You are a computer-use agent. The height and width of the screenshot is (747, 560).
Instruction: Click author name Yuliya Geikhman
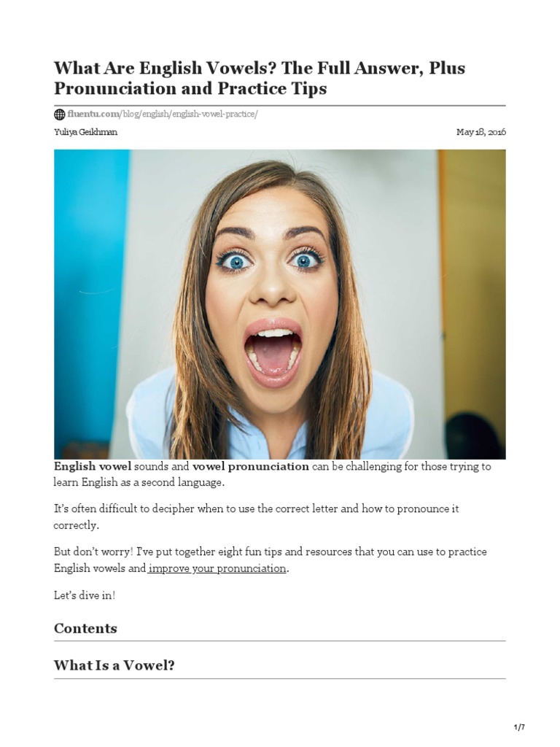(x=86, y=132)
